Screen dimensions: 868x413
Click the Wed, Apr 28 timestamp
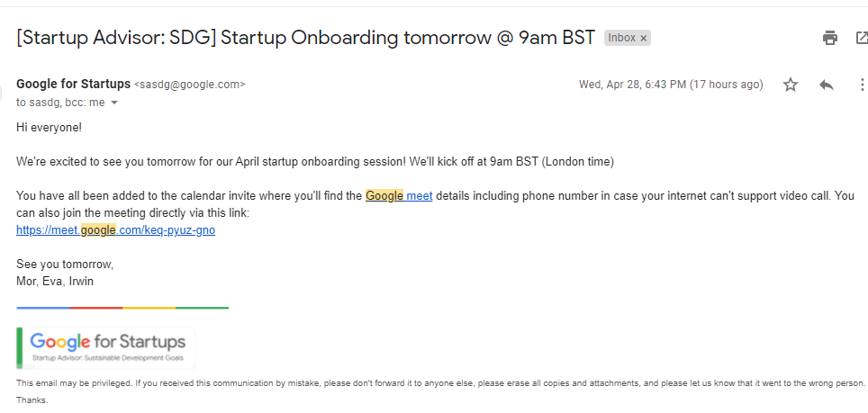tap(671, 85)
